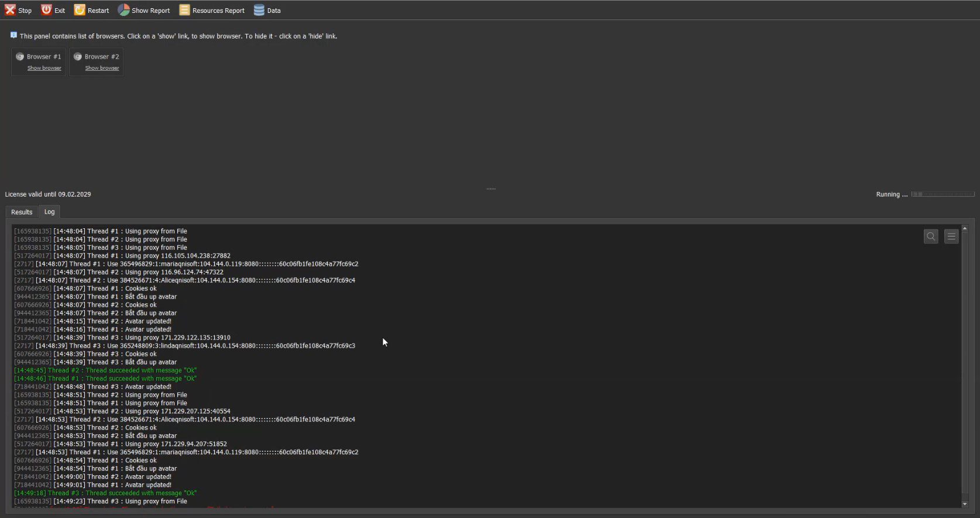This screenshot has height=518, width=980.
Task: Open Show Report pie chart icon
Action: (x=123, y=10)
